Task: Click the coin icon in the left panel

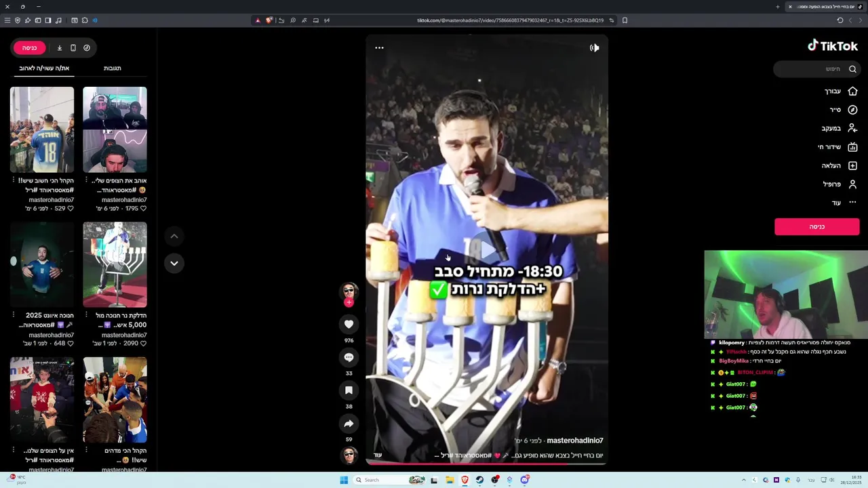Action: tap(87, 47)
